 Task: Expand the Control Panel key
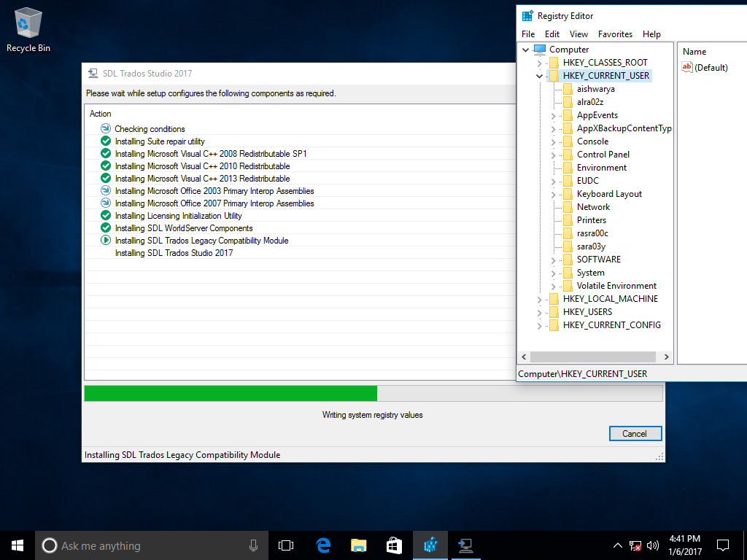(553, 155)
